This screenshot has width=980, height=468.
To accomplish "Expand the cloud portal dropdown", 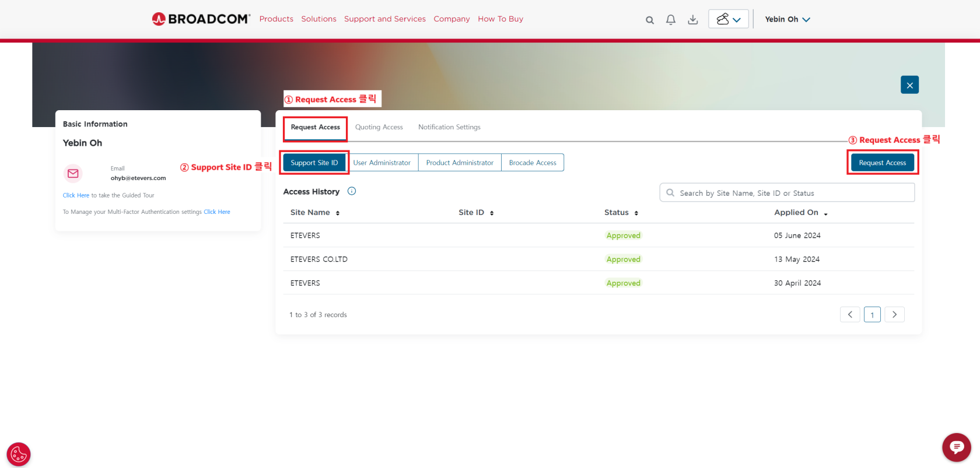I will (x=728, y=19).
